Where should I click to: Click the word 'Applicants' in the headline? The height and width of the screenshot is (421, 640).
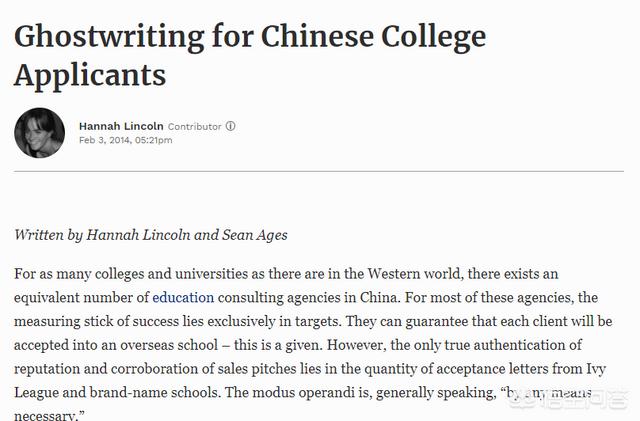[90, 74]
